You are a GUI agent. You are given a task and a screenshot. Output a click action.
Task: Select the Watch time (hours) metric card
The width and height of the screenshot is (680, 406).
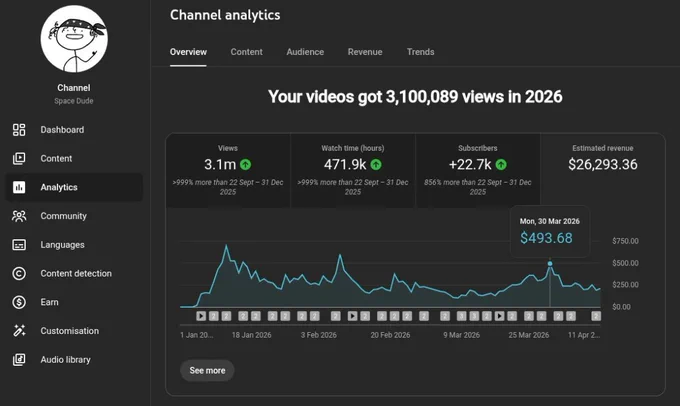click(x=353, y=170)
